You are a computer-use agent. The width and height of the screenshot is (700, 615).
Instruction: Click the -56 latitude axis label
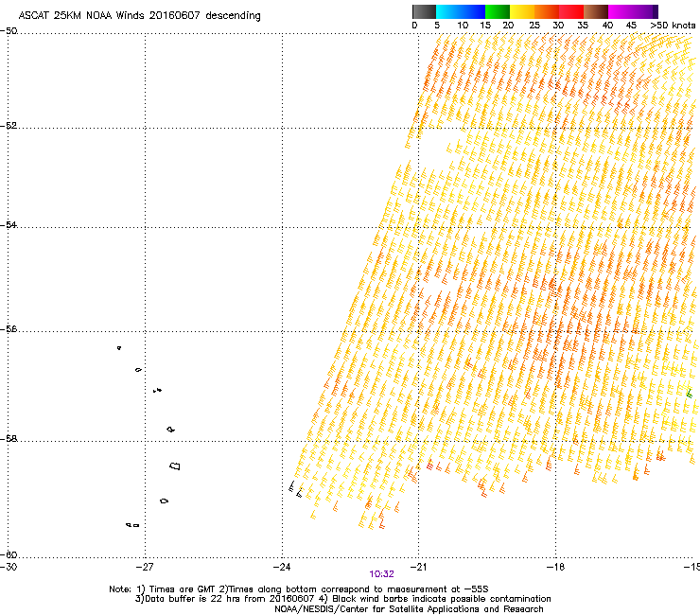(9, 329)
